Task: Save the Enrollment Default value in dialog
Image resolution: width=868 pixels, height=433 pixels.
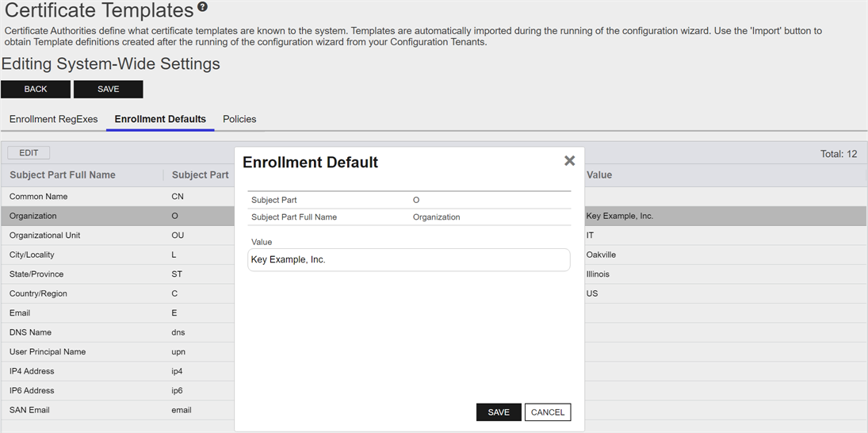Action: [499, 412]
